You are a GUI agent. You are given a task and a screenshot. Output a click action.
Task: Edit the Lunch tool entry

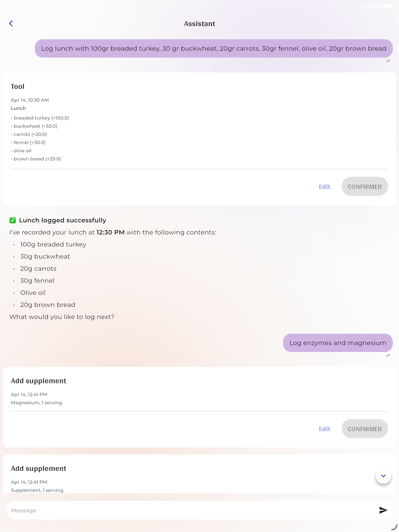[x=324, y=187]
